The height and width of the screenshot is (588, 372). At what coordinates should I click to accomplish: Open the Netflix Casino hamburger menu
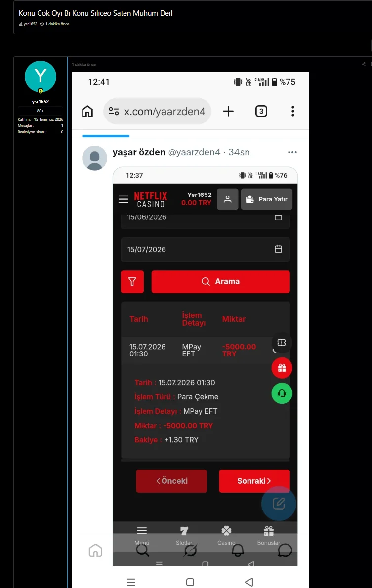tap(124, 199)
